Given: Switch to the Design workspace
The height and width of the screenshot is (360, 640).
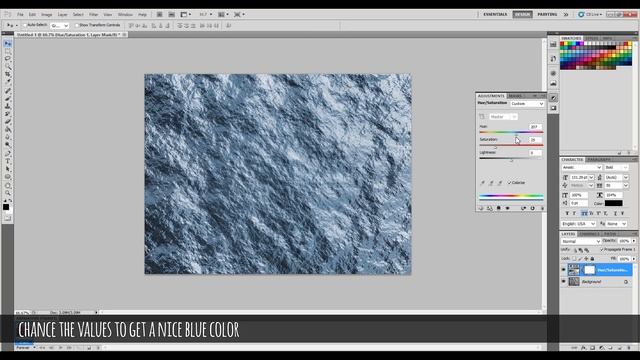Looking at the screenshot, I should pyautogui.click(x=522, y=14).
